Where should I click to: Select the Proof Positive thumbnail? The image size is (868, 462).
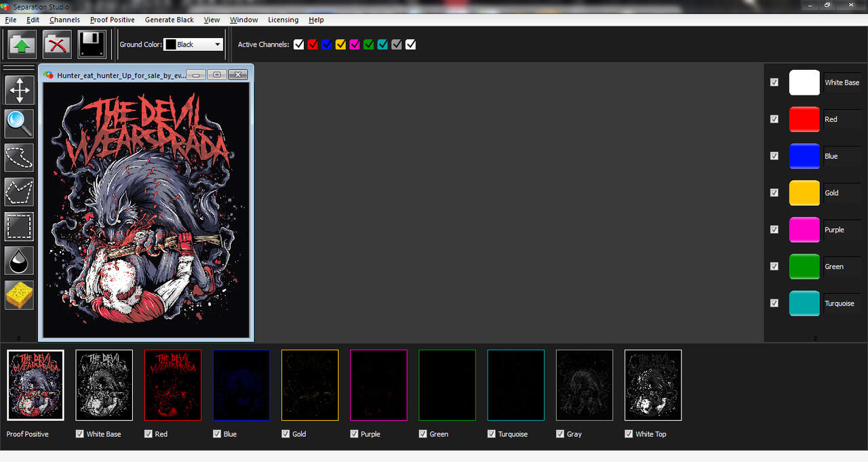coord(35,385)
